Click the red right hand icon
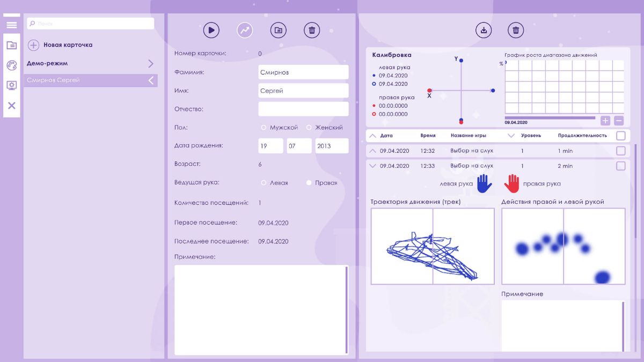 coord(511,183)
